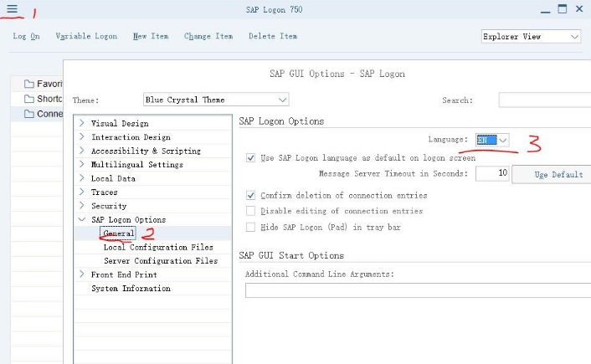Minimize the SAP Logon 750 window
The image size is (591, 364).
tap(545, 10)
